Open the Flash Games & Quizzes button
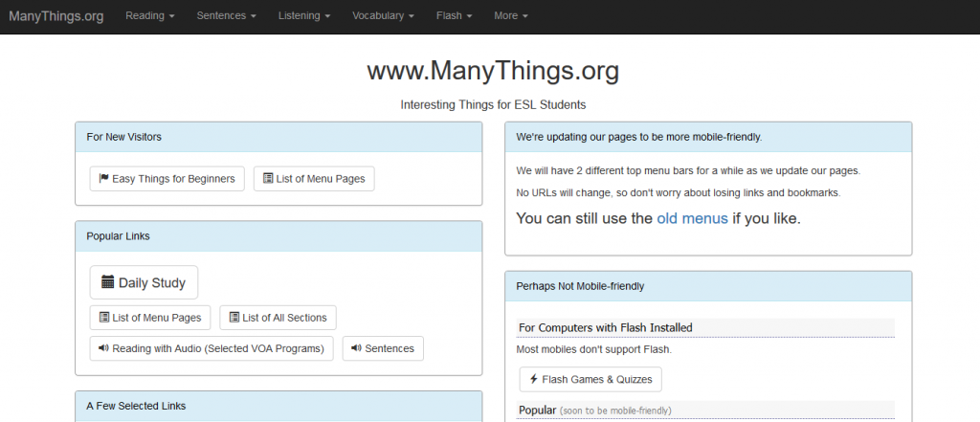 pos(590,380)
